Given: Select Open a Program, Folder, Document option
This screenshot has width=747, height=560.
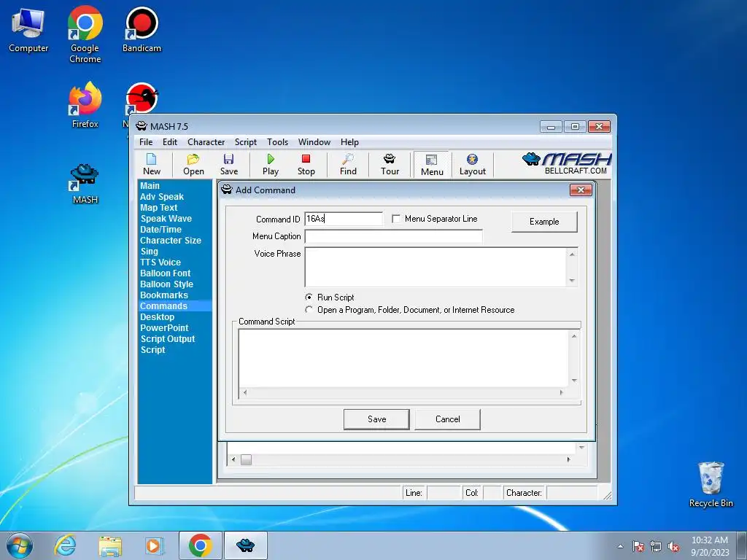Looking at the screenshot, I should click(309, 309).
